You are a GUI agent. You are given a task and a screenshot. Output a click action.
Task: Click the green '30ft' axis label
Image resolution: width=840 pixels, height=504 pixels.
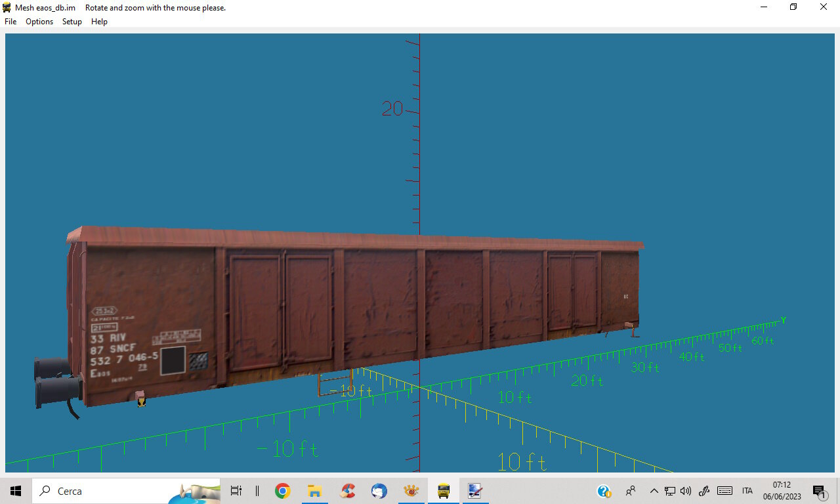coord(645,367)
